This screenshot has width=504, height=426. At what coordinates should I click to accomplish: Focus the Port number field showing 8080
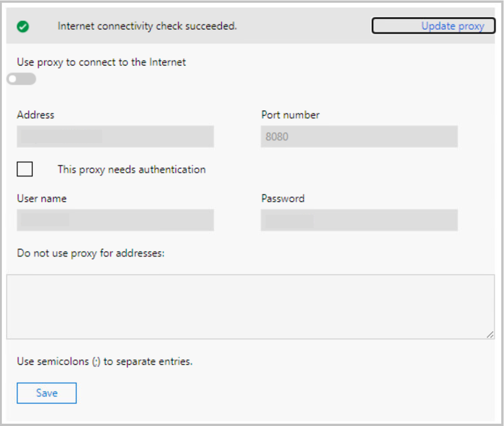pos(359,136)
